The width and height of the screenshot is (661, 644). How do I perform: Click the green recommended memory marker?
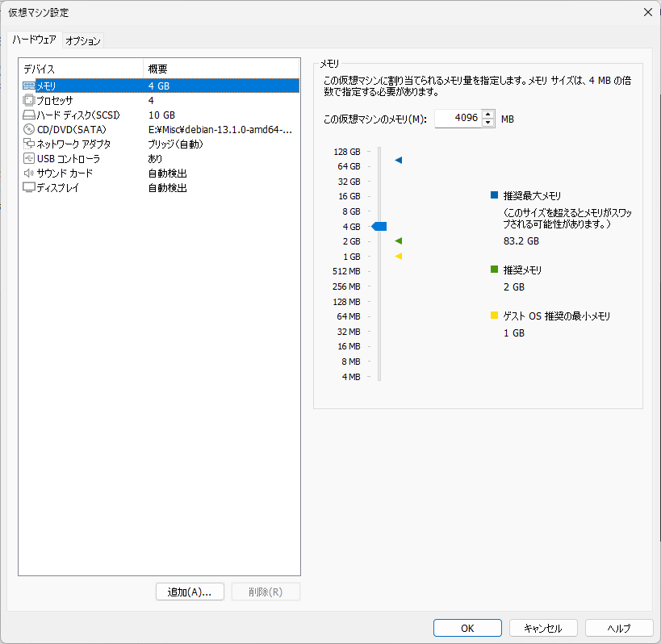coord(398,241)
